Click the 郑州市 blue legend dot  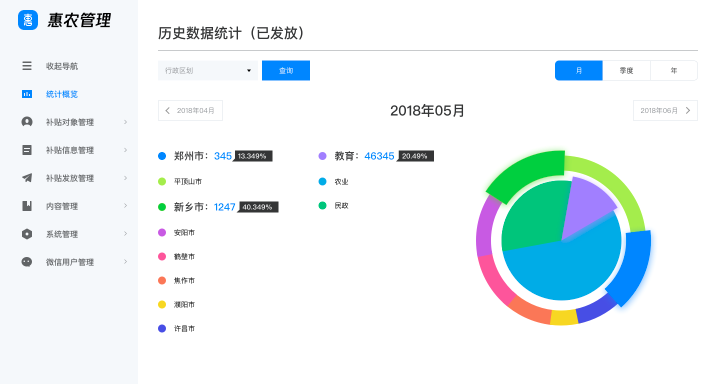(x=162, y=156)
